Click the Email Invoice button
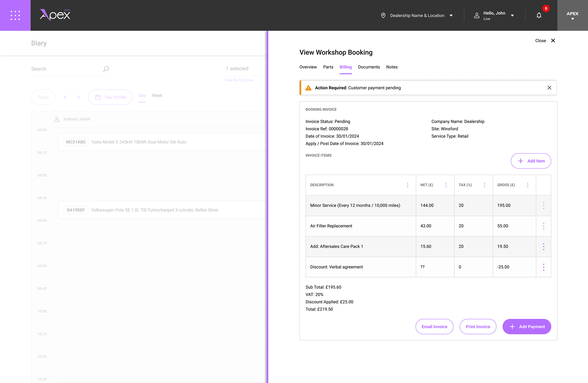The width and height of the screenshot is (588, 383). point(434,327)
